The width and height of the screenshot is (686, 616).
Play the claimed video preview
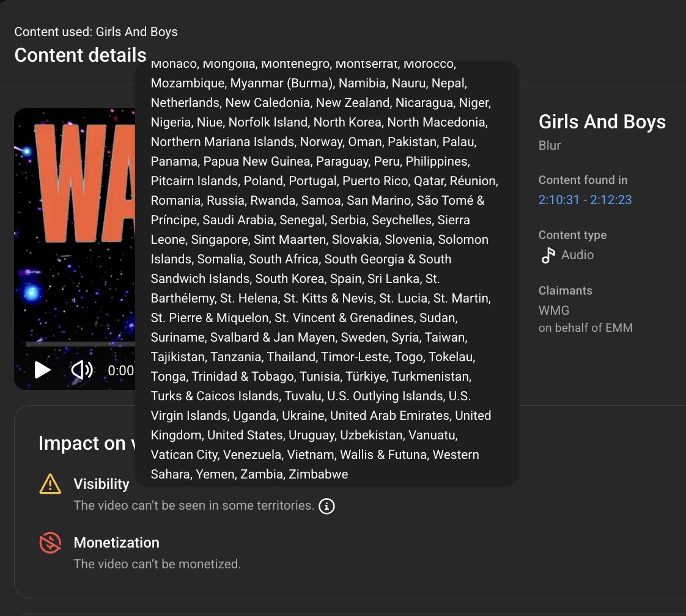(x=42, y=370)
